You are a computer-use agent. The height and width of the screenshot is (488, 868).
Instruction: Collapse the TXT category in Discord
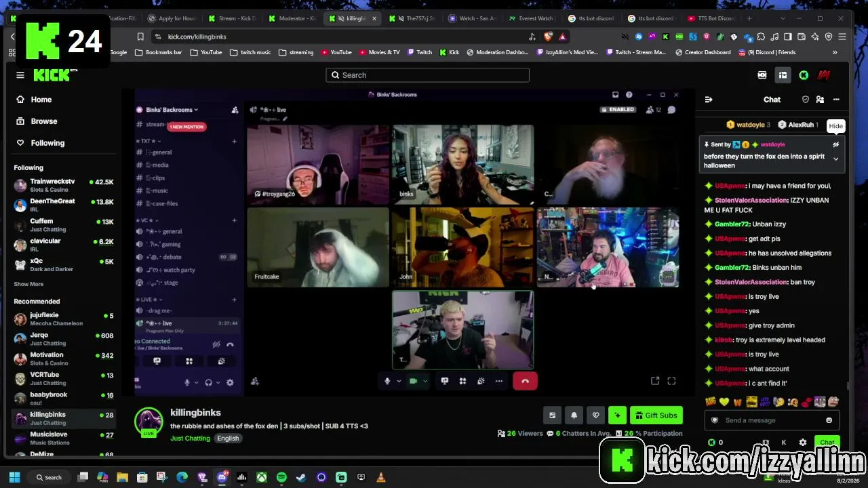[x=149, y=141]
